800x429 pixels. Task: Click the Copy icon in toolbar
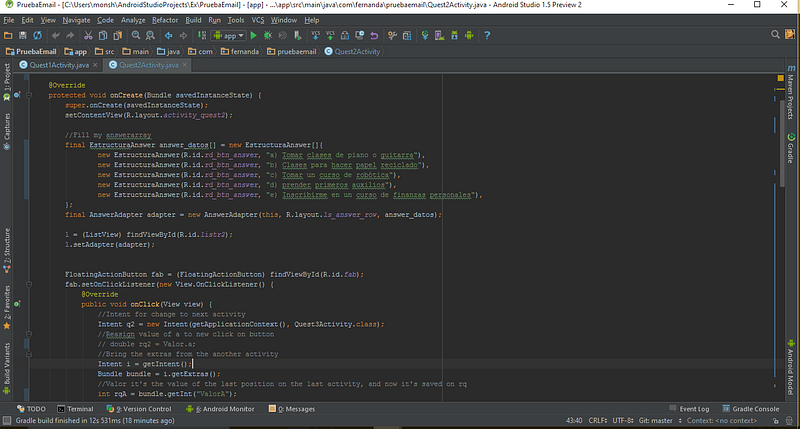point(103,35)
